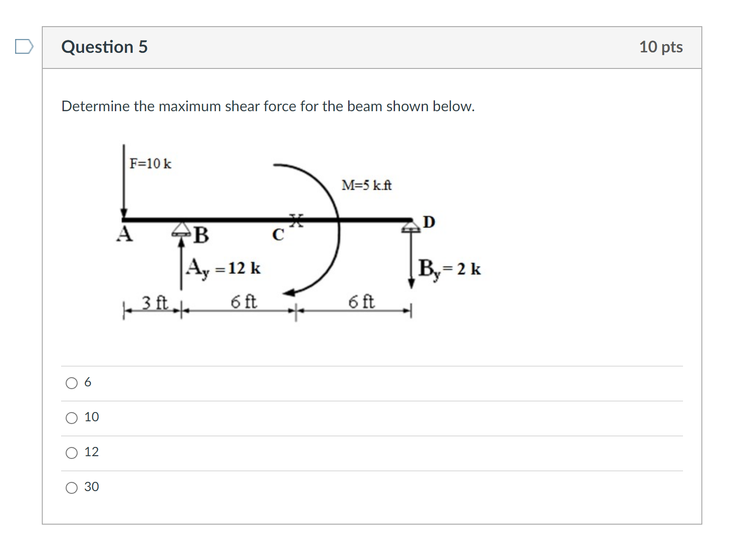The image size is (734, 560).
Task: Click point C on the beam
Action: (x=277, y=233)
